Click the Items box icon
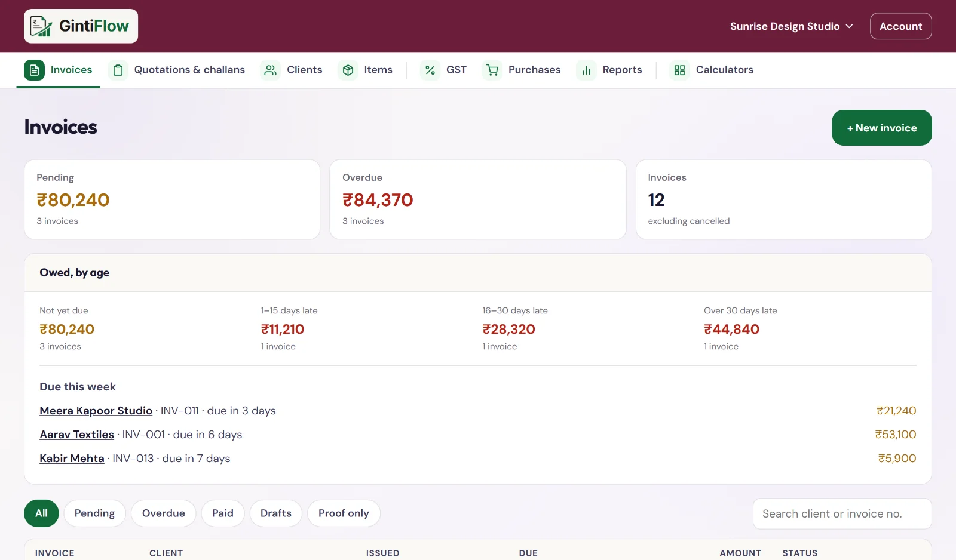 pos(348,70)
